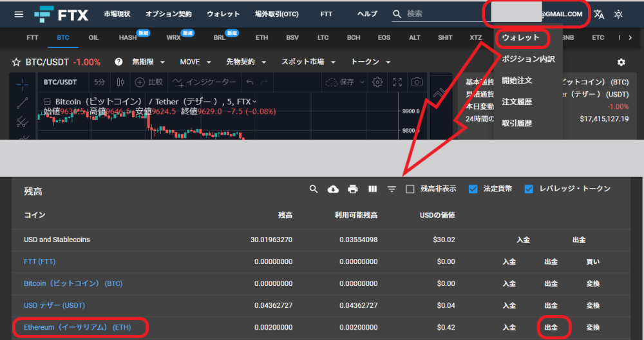Favorite BTC/USDT with the star icon
Image resolution: width=644 pixels, height=340 pixels.
pos(16,62)
